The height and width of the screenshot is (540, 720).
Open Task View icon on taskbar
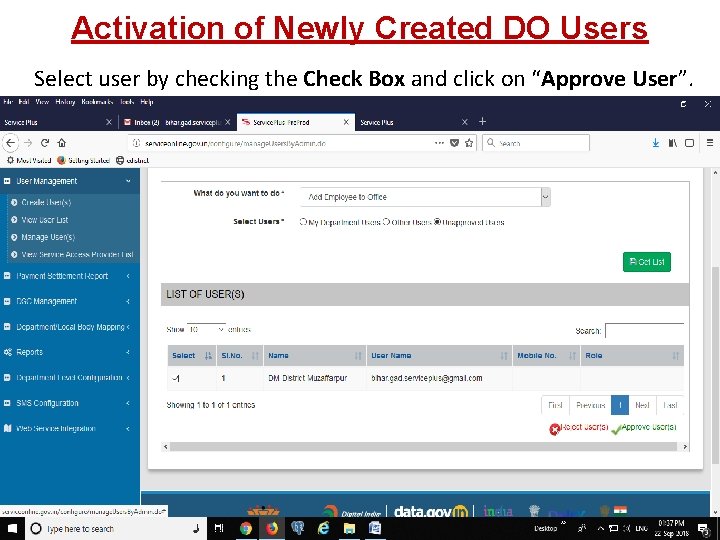(219, 529)
